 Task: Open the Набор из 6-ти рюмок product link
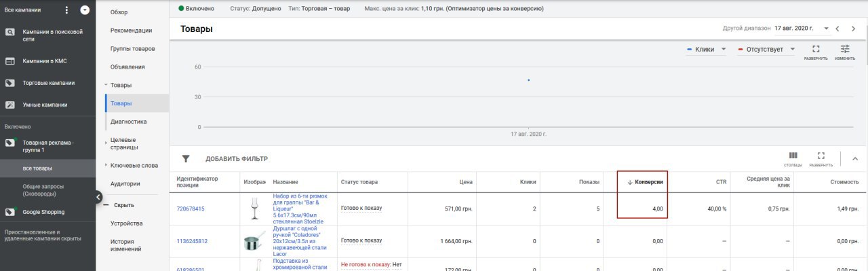point(299,209)
